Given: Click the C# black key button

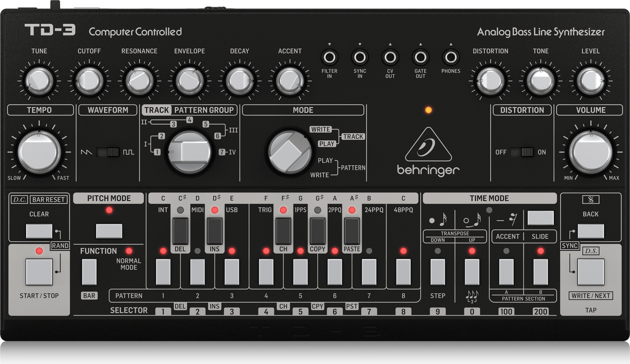Looking at the screenshot, I should [x=180, y=231].
